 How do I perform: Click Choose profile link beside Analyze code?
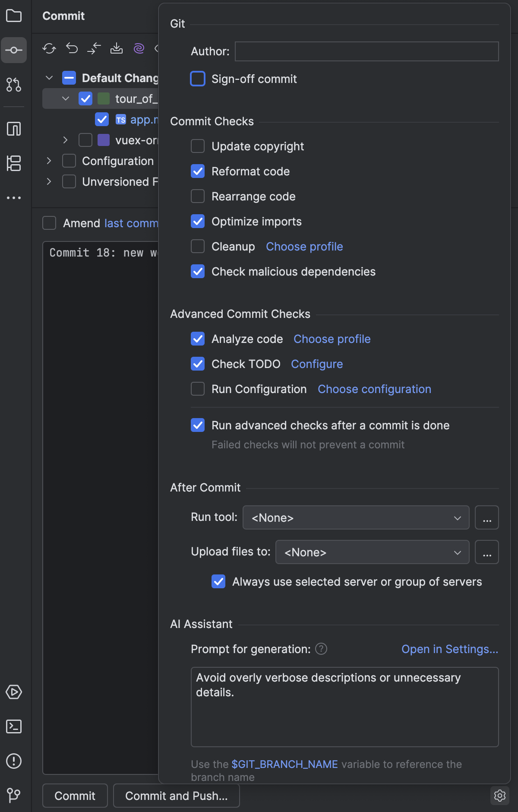click(x=332, y=339)
